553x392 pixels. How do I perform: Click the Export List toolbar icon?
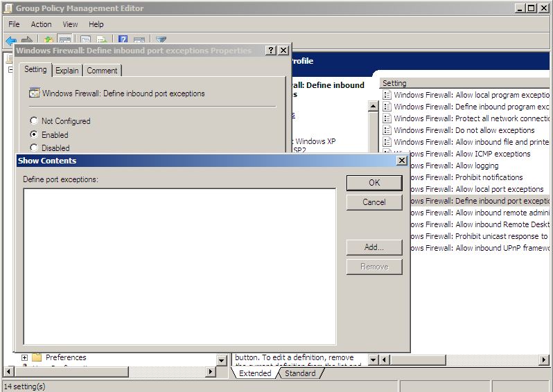tap(102, 40)
